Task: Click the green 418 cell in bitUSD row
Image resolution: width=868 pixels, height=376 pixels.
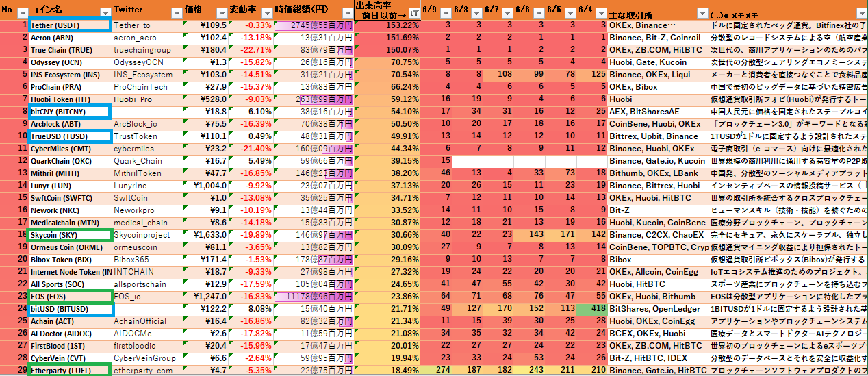Action: click(x=591, y=309)
